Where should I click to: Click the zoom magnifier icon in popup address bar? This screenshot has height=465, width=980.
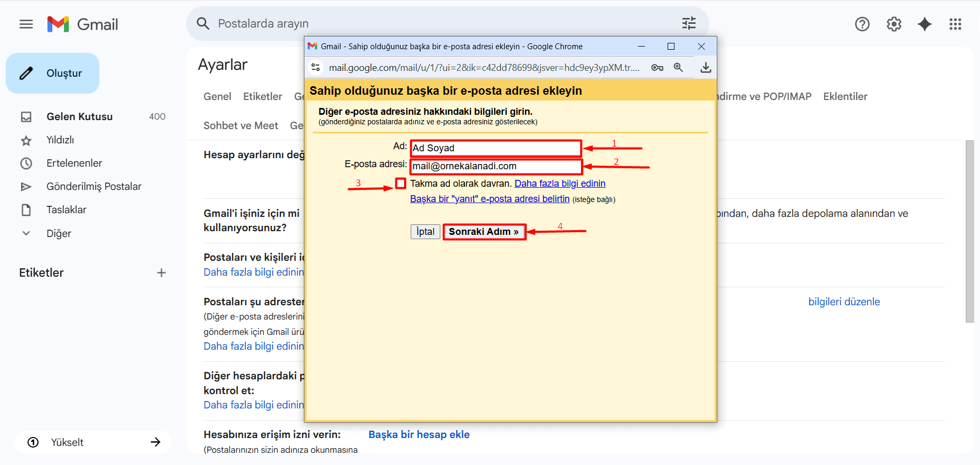(x=678, y=68)
